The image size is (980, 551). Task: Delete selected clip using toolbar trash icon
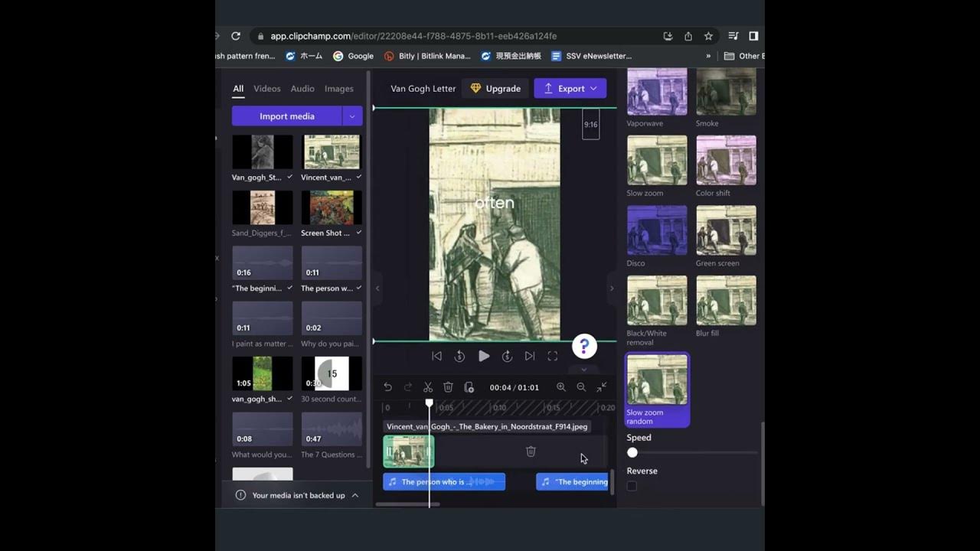click(x=449, y=387)
